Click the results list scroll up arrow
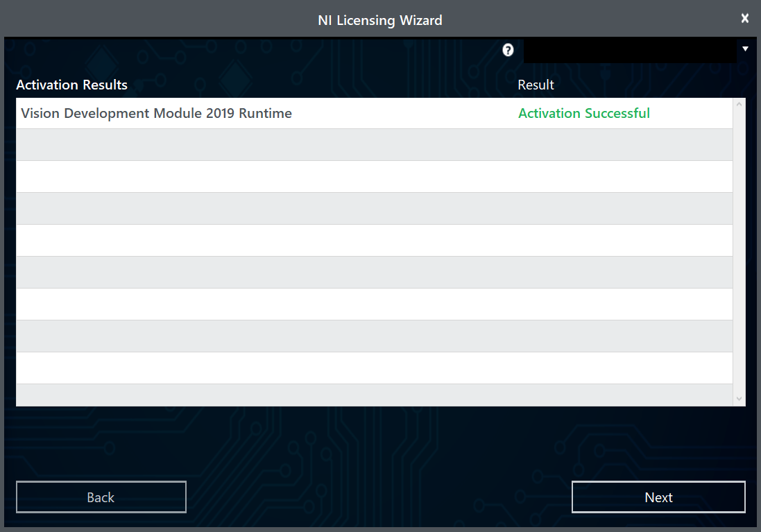 pos(739,104)
